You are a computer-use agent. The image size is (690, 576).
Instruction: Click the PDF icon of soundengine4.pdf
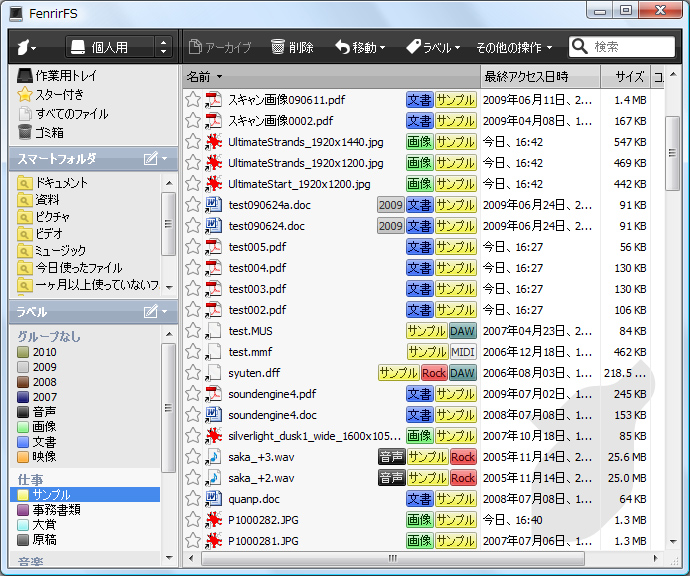(213, 394)
